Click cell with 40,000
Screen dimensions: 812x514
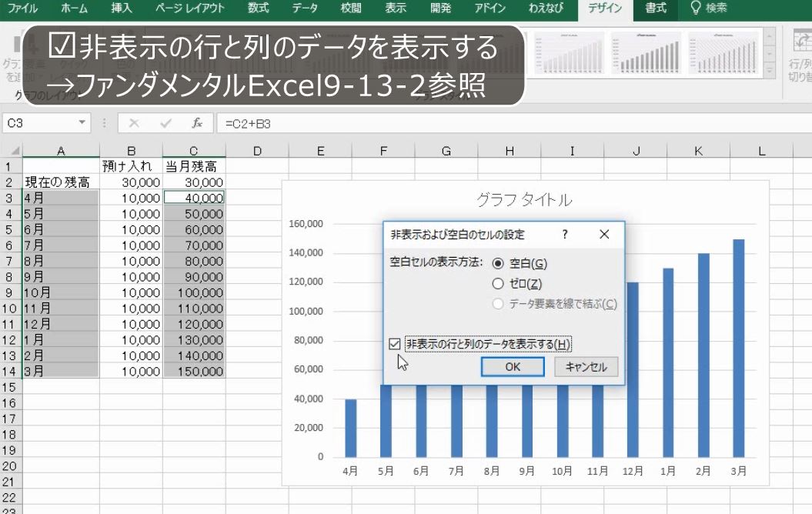click(x=194, y=198)
